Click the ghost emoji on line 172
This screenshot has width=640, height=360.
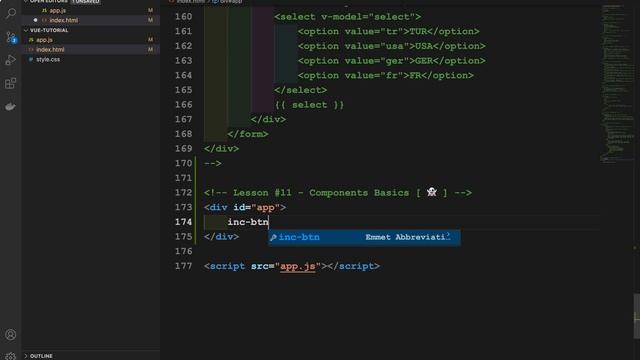coord(431,192)
